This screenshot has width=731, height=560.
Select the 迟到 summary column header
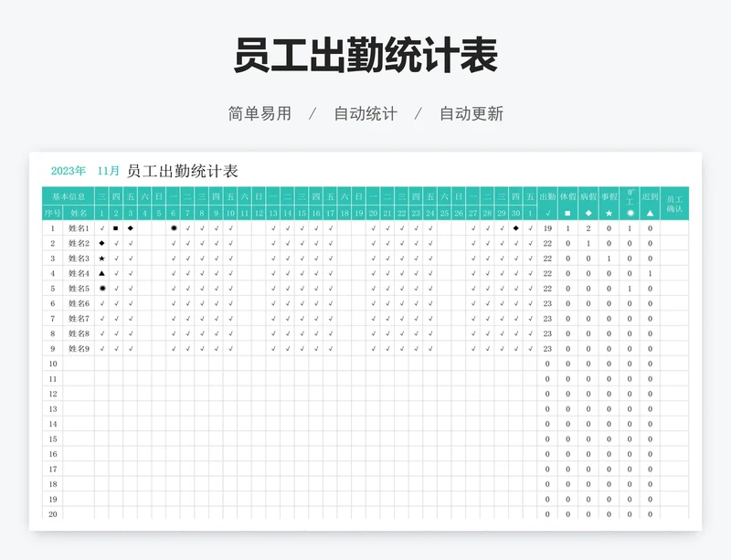pyautogui.click(x=650, y=196)
